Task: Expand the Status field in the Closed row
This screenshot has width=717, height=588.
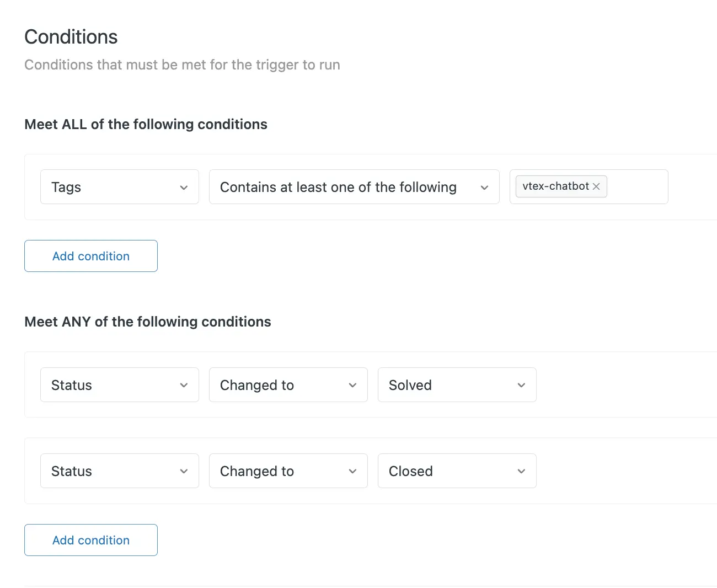Action: 110,471
